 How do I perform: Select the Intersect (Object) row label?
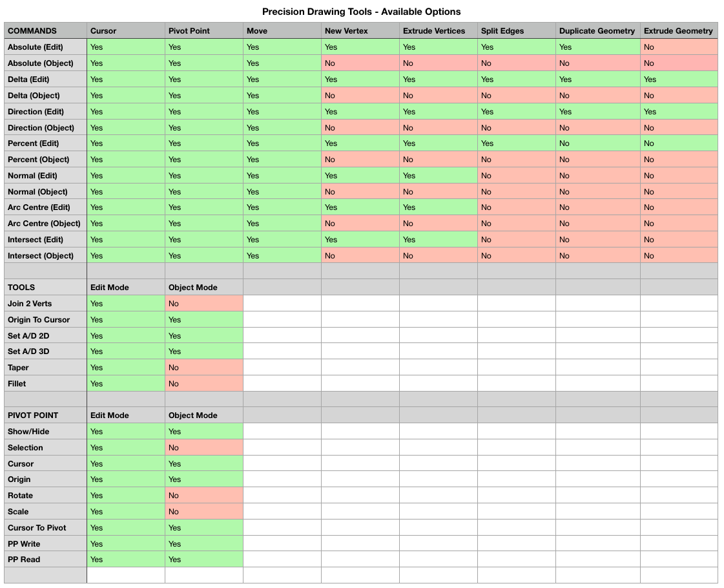tap(45, 256)
